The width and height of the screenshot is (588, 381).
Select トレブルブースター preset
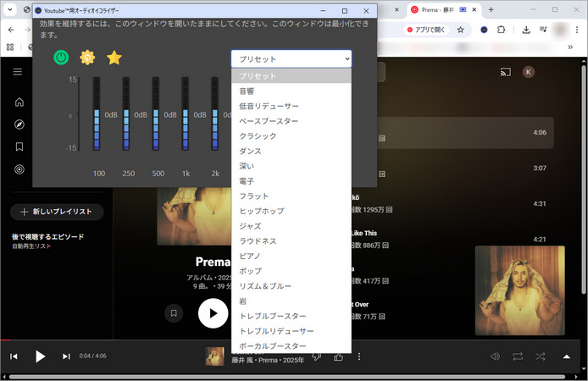pyautogui.click(x=291, y=316)
